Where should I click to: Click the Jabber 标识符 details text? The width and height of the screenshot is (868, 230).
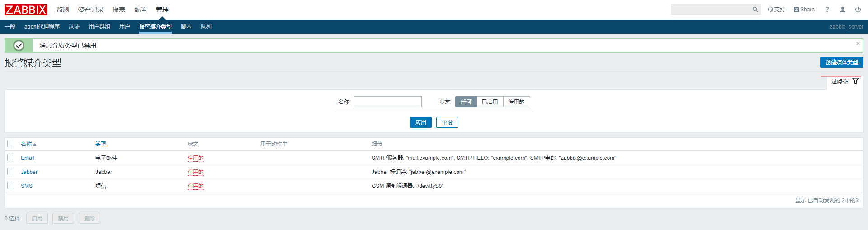click(419, 172)
